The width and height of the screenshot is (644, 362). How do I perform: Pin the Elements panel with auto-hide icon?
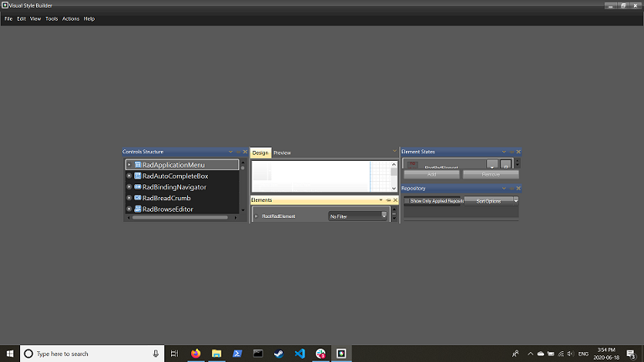(388, 200)
